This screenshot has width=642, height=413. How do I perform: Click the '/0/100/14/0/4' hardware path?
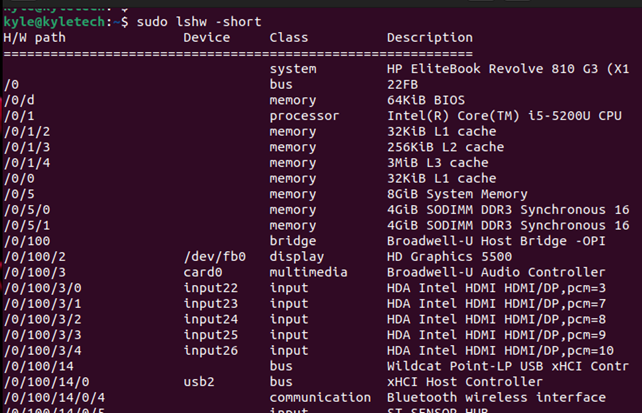pyautogui.click(x=54, y=397)
